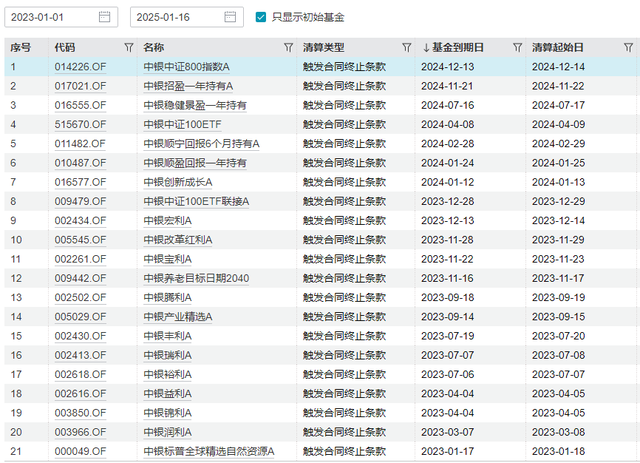640x463 pixels.
Task: Open fund 中银顺盈回报一年持有
Action: (x=195, y=163)
